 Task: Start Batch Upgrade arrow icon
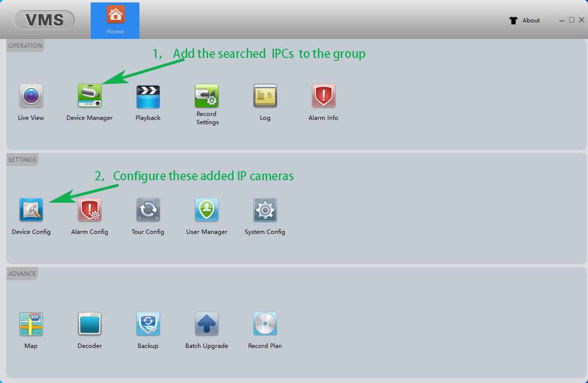(207, 324)
